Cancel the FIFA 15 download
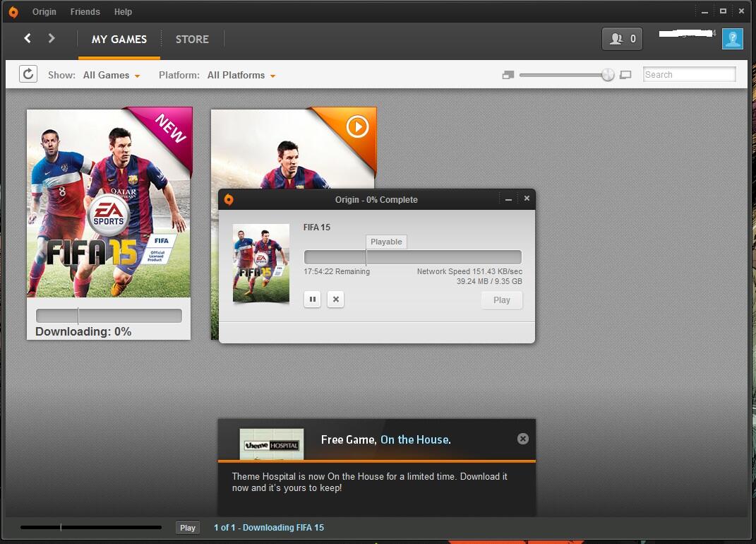Screen dimensions: 756x544 click(335, 300)
